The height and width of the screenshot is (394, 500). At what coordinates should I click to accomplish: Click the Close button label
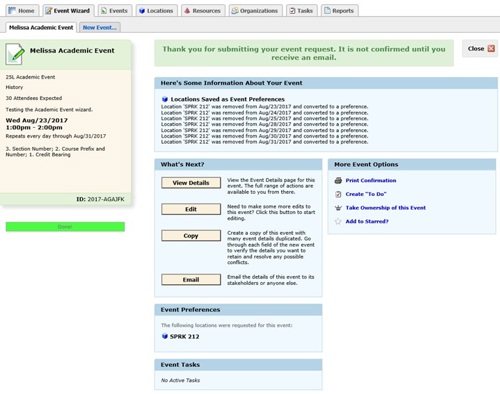pyautogui.click(x=476, y=49)
